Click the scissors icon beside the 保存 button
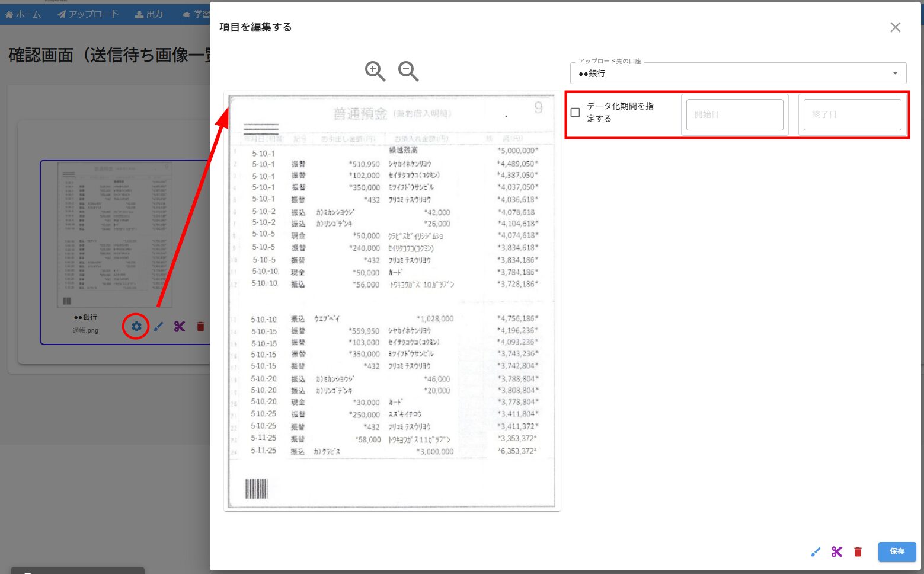Image resolution: width=924 pixels, height=574 pixels. [x=836, y=552]
